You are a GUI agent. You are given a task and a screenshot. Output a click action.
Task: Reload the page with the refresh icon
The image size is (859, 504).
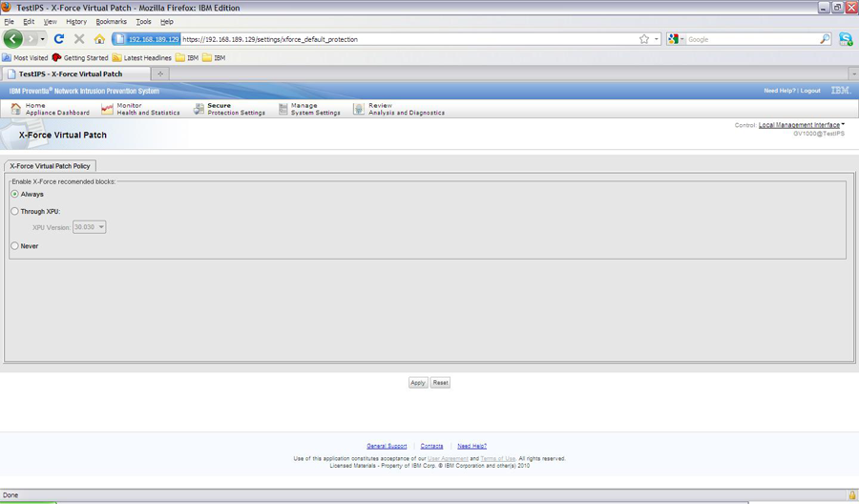pos(59,39)
